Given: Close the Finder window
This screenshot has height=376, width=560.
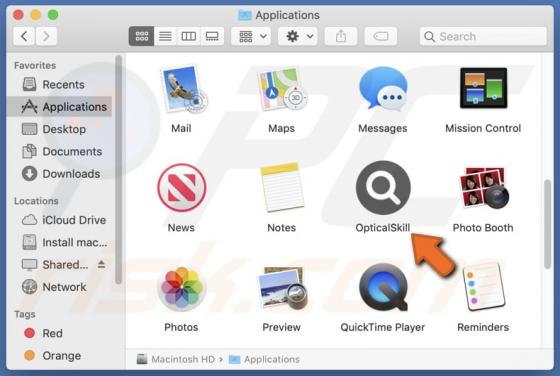Looking at the screenshot, I should [x=18, y=15].
